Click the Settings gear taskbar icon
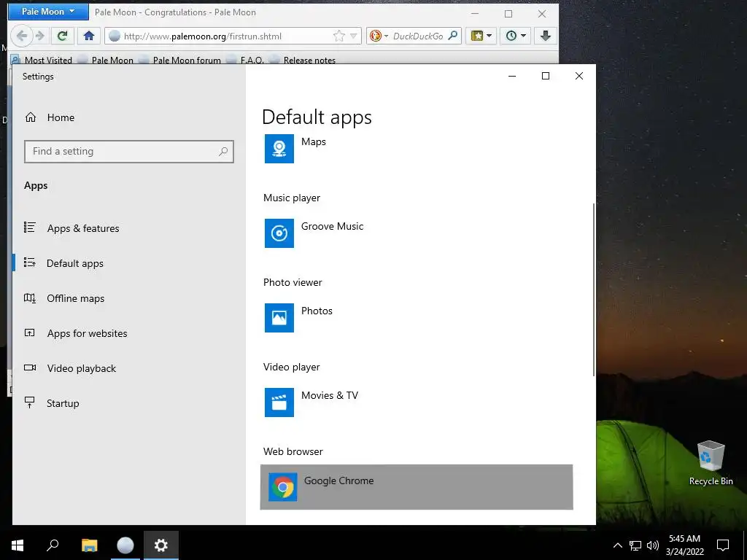 [x=161, y=545]
